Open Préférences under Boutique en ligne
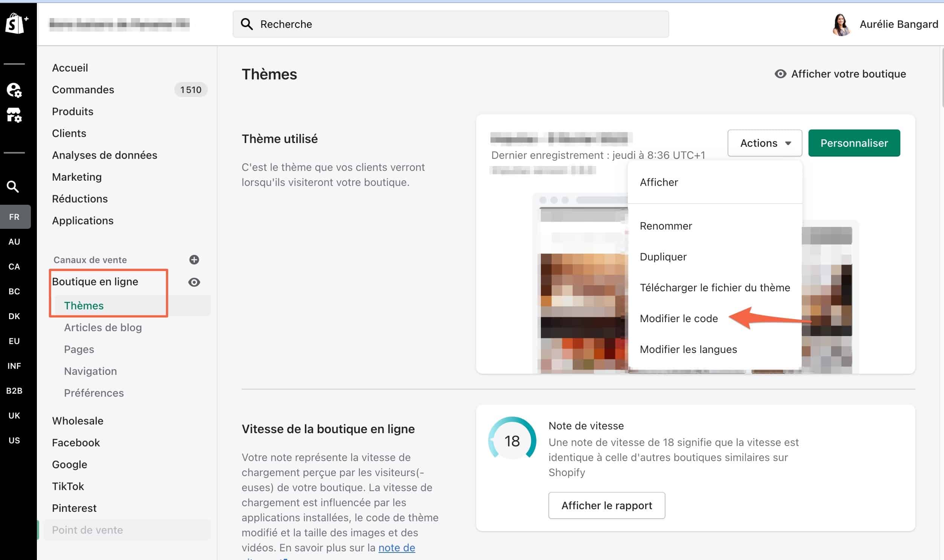The height and width of the screenshot is (560, 944). 94,393
